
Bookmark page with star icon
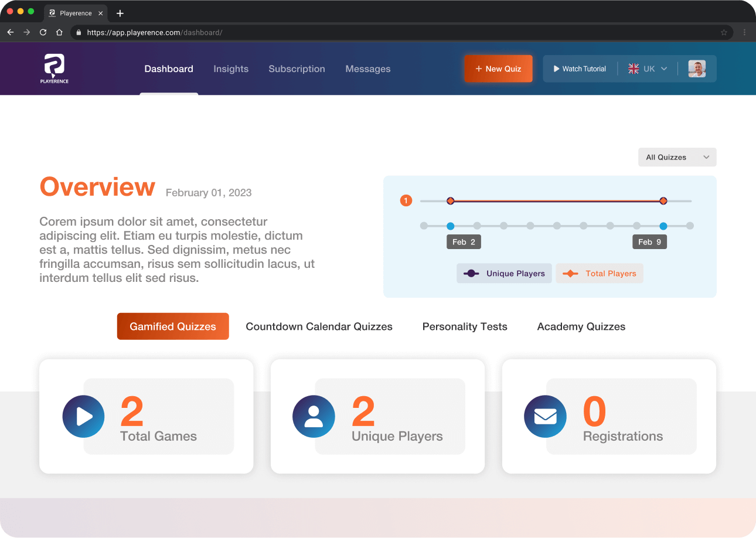pyautogui.click(x=724, y=32)
